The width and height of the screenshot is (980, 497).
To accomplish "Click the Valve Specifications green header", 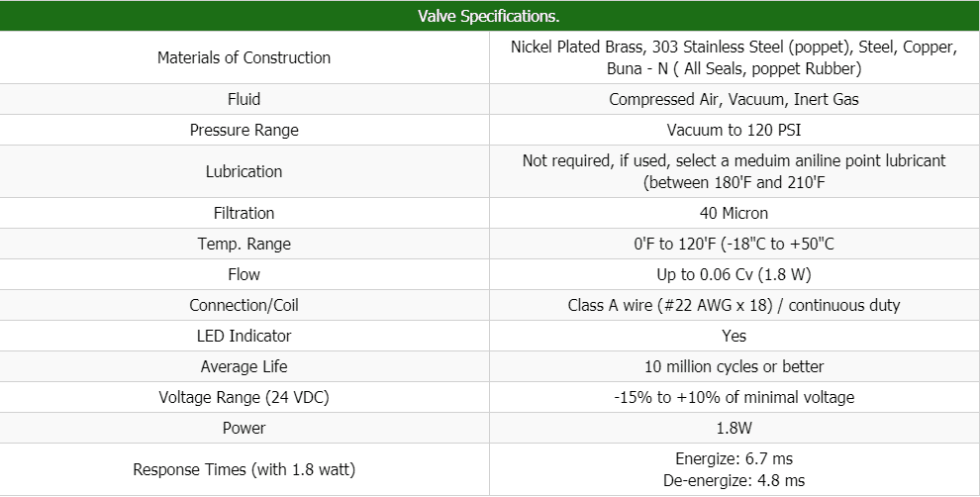I will click(x=490, y=17).
